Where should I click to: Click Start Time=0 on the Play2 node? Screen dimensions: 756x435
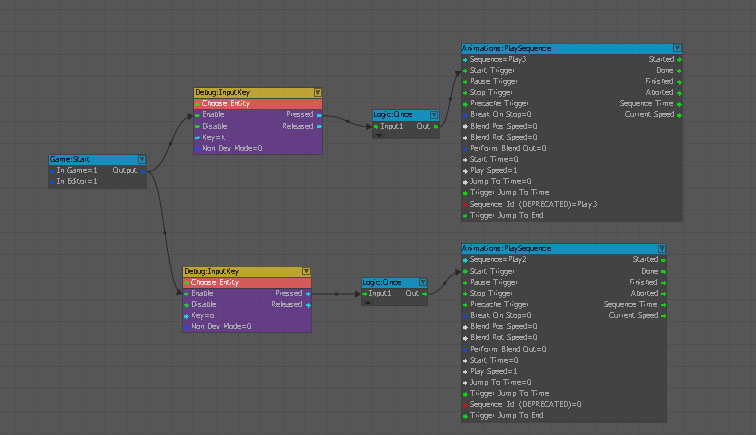[x=491, y=360]
